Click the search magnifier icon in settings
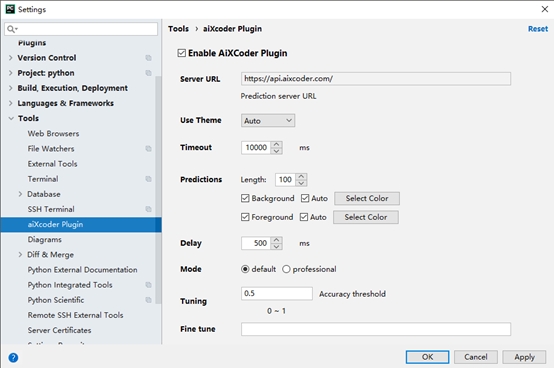The image size is (554, 368). click(12, 29)
